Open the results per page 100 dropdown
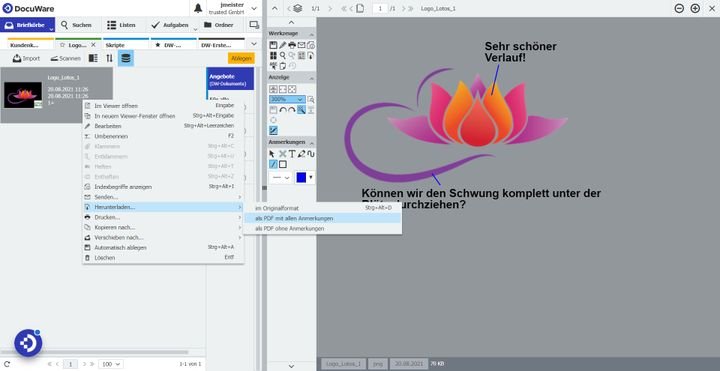720x371 pixels. pyautogui.click(x=111, y=364)
